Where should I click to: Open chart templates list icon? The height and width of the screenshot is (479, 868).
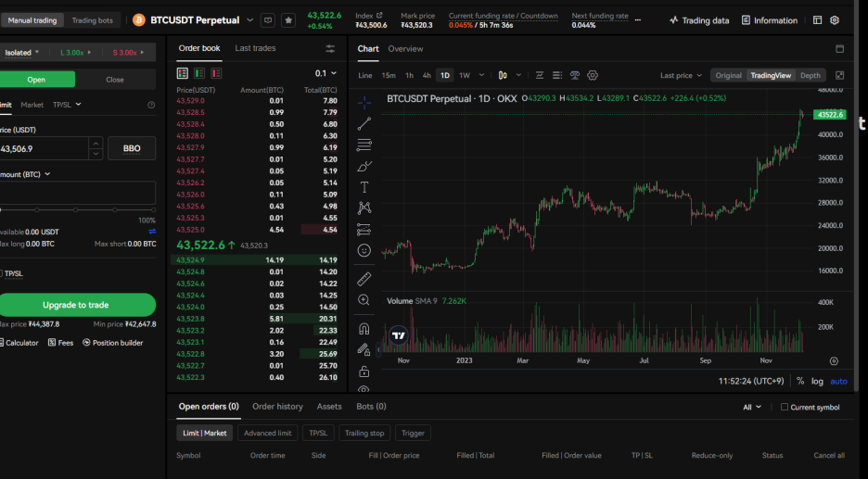557,75
